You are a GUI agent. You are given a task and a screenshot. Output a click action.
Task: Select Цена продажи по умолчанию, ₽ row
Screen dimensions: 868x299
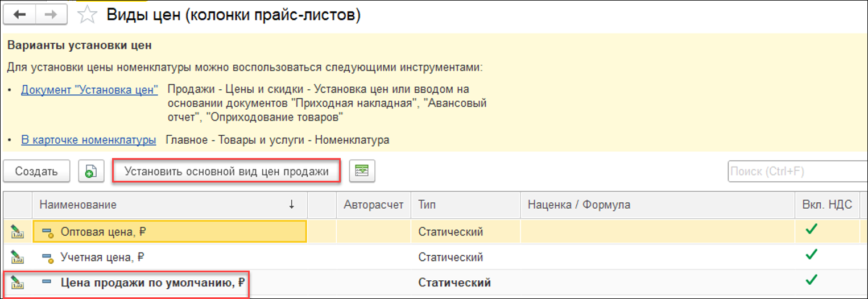[435, 283]
